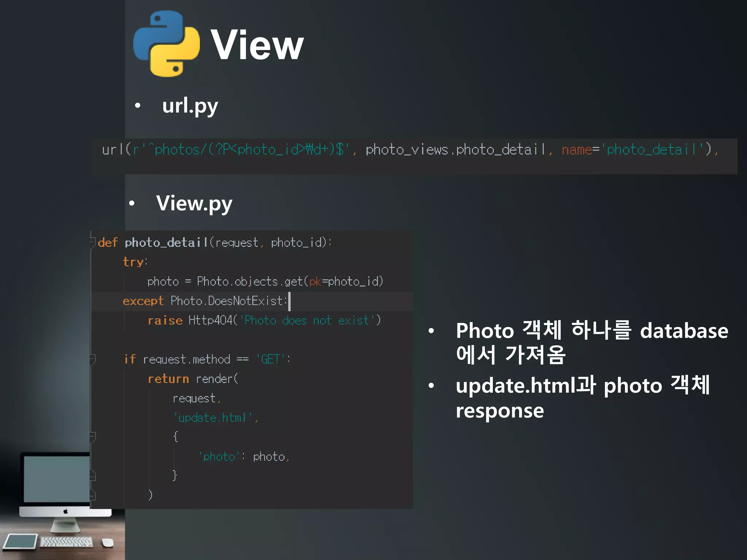This screenshot has width=747, height=560.
Task: Click the "'photo': photo," dictionary entry
Action: click(x=244, y=457)
